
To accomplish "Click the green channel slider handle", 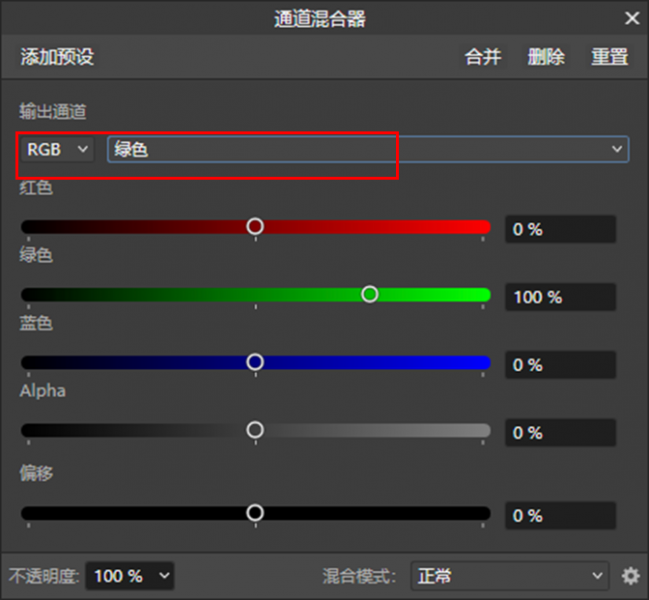I will tap(370, 294).
